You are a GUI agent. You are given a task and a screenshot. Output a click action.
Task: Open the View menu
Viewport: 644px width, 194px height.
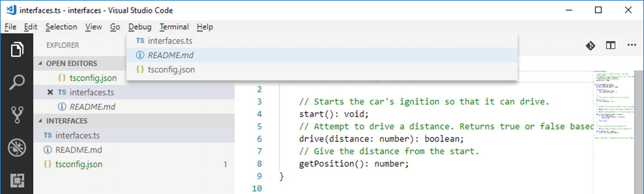click(94, 27)
